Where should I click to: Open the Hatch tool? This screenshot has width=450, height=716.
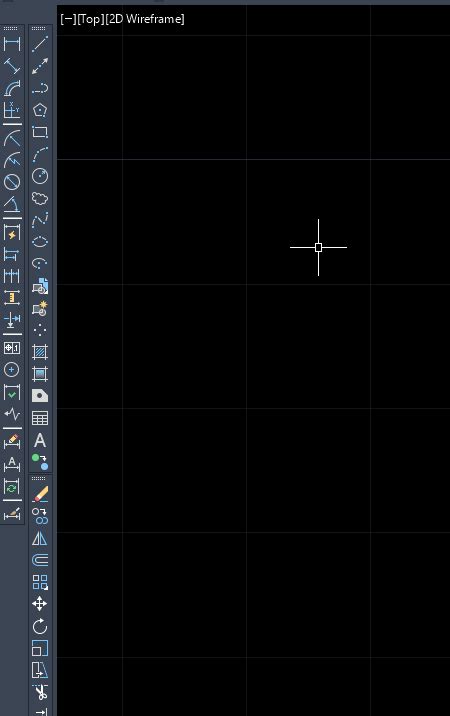coord(40,352)
